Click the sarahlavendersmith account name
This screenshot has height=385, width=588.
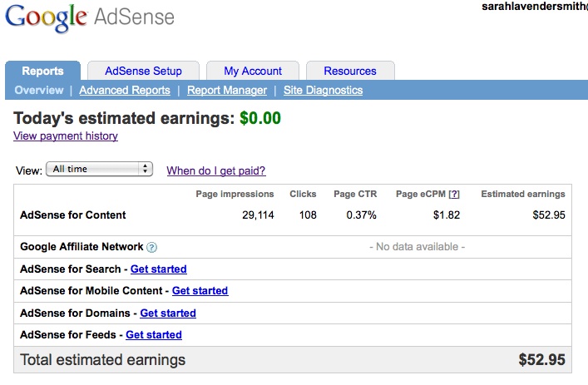tap(535, 7)
